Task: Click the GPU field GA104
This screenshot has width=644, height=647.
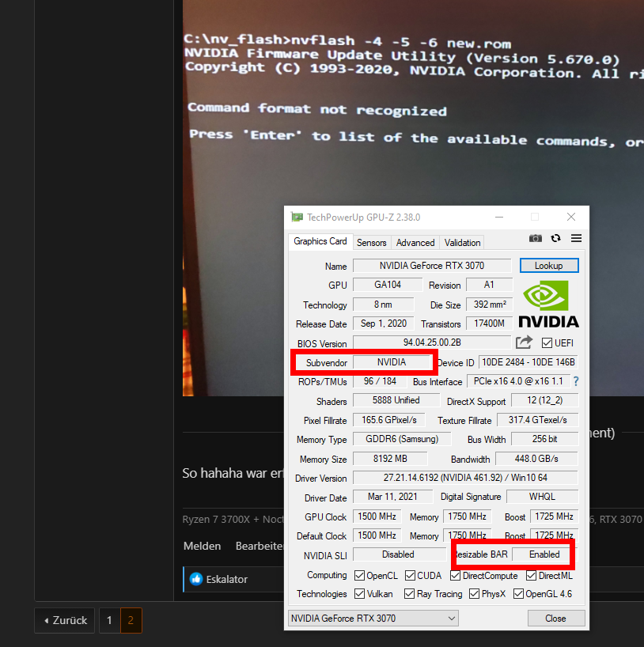Action: tap(388, 284)
